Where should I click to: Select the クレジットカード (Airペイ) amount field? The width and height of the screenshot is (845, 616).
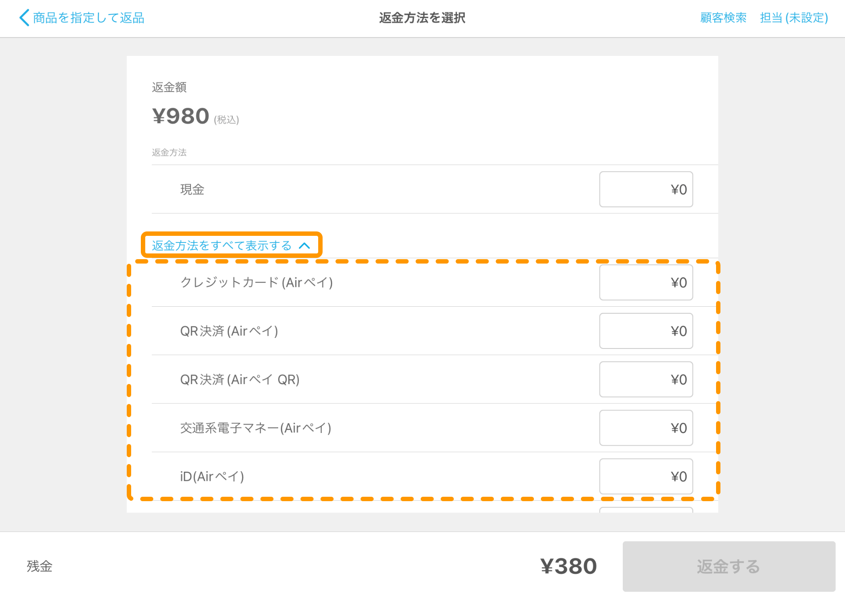pos(646,282)
